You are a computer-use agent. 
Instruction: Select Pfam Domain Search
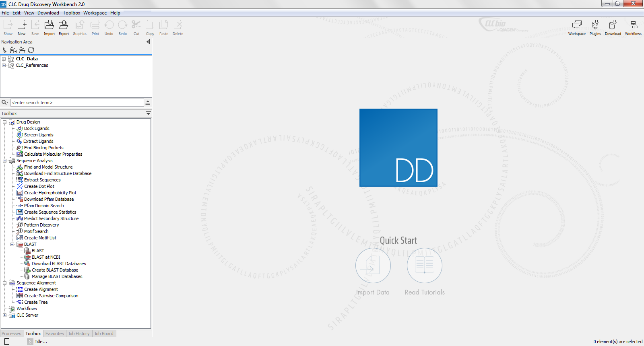pyautogui.click(x=44, y=206)
